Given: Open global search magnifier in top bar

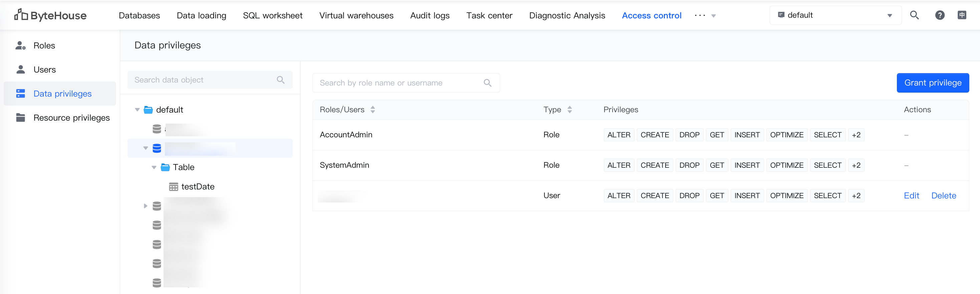Looking at the screenshot, I should (914, 15).
